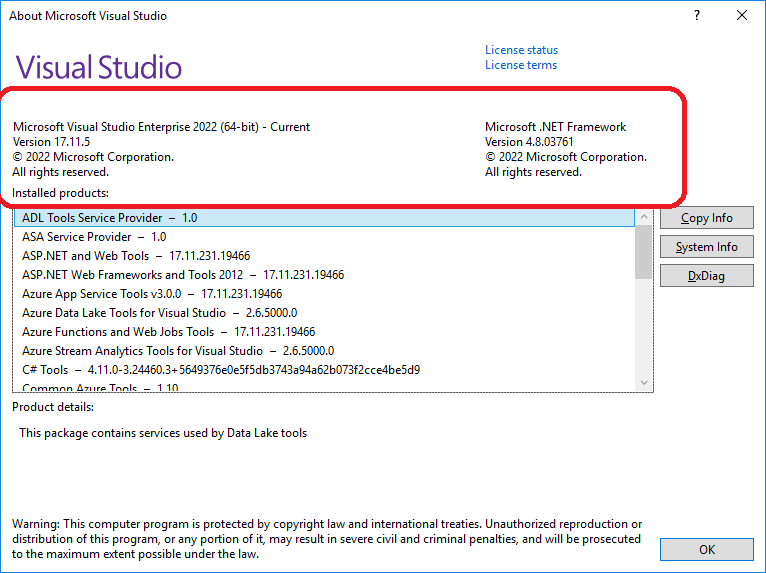Confirm the dialog with OK
Viewport: 766px width, 573px height.
pos(706,550)
